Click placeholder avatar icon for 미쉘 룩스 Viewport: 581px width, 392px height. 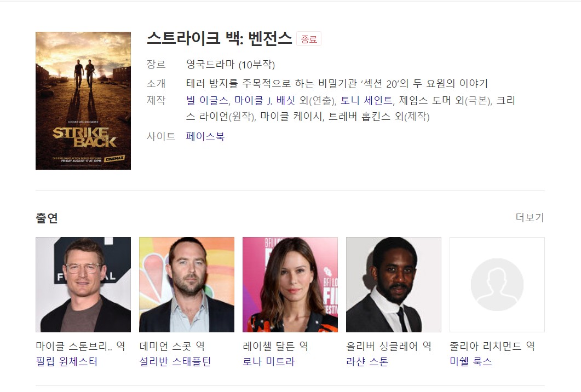(497, 285)
